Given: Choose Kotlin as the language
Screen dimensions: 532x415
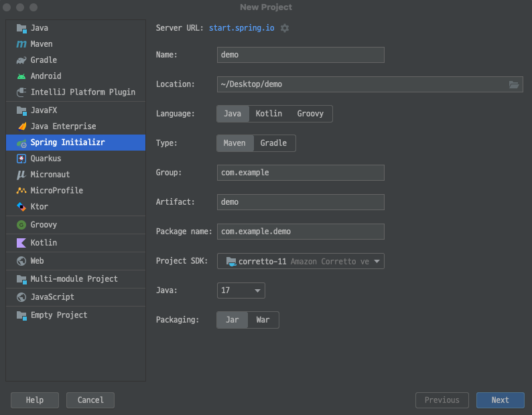Looking at the screenshot, I should 269,114.
